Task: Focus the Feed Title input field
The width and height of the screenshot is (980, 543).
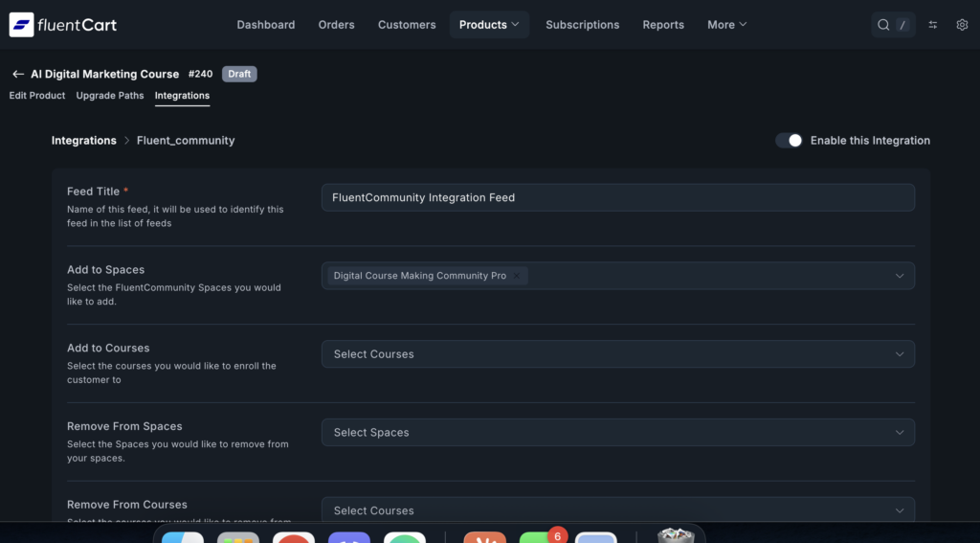Action: pos(618,197)
